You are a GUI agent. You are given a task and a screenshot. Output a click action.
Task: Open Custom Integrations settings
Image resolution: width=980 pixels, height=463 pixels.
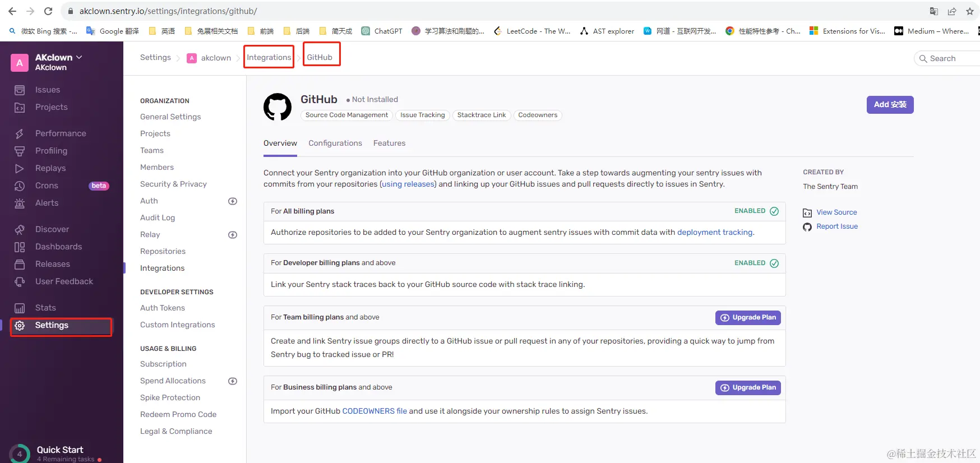tap(178, 325)
